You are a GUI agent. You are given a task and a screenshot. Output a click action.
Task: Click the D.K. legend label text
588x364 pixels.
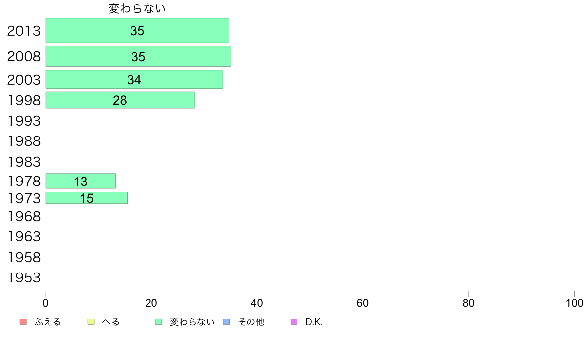point(314,322)
